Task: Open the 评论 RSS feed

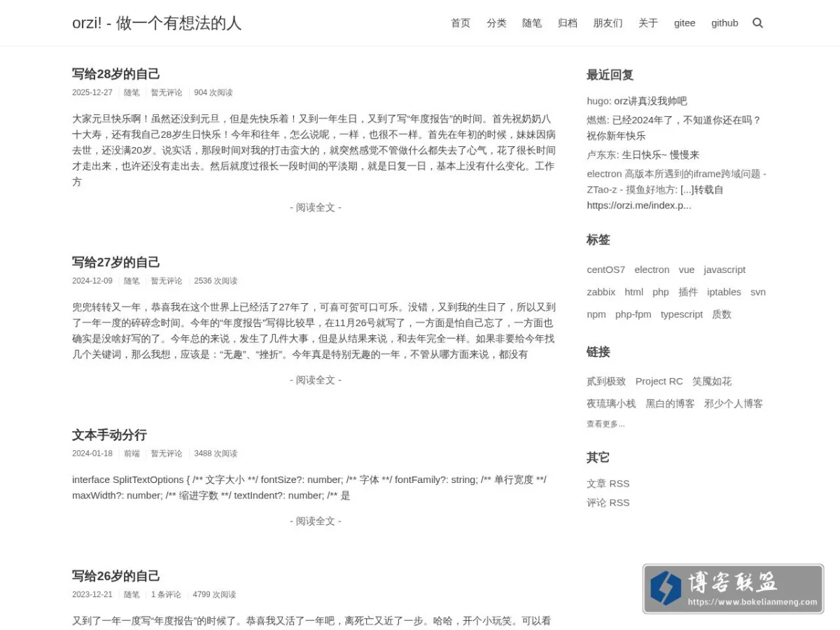Action: coord(608,503)
